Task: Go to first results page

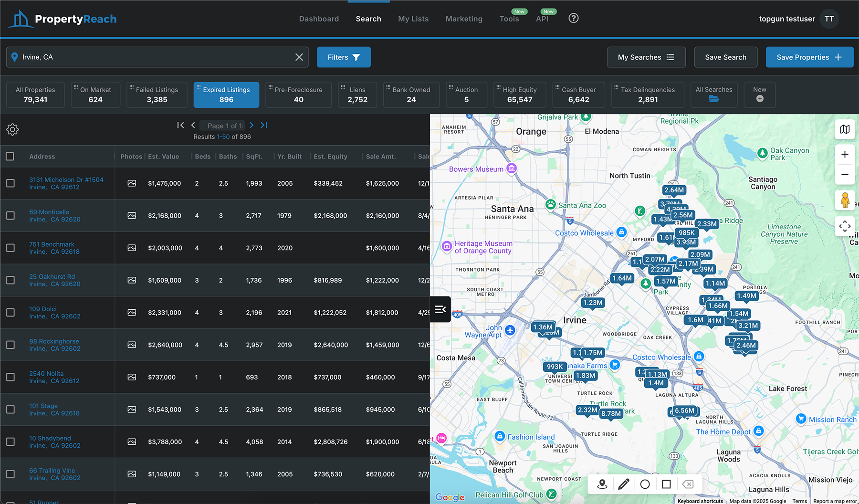Action: coord(180,125)
